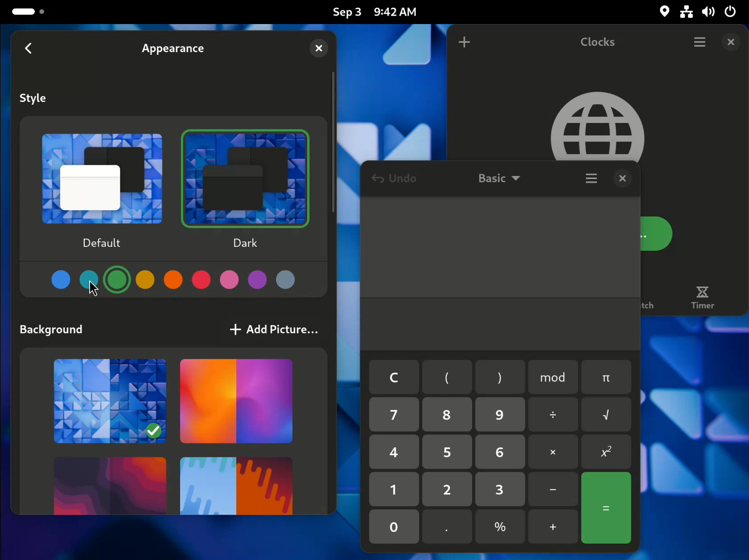Open the date and time calendar
749x560 pixels.
(374, 12)
